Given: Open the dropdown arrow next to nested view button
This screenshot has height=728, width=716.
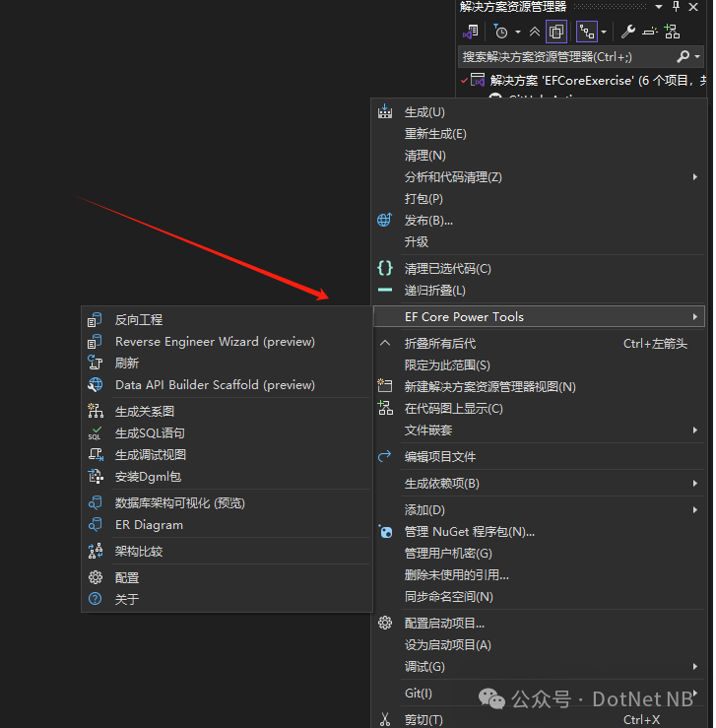Looking at the screenshot, I should (x=604, y=33).
